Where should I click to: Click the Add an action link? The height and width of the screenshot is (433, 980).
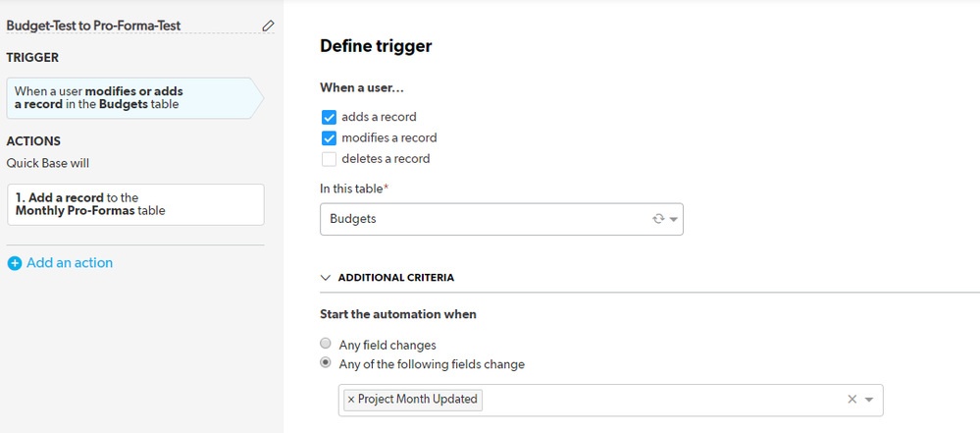point(70,263)
